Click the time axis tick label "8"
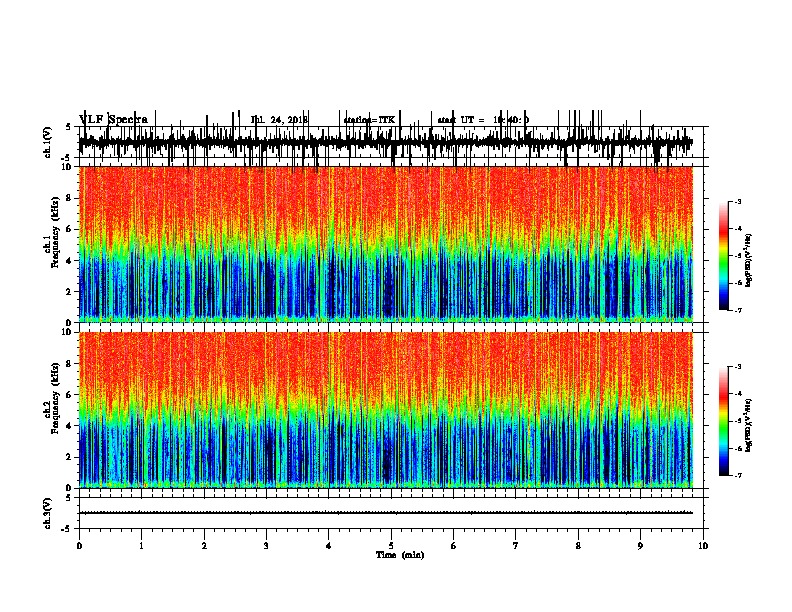The image size is (792, 612). 578,546
